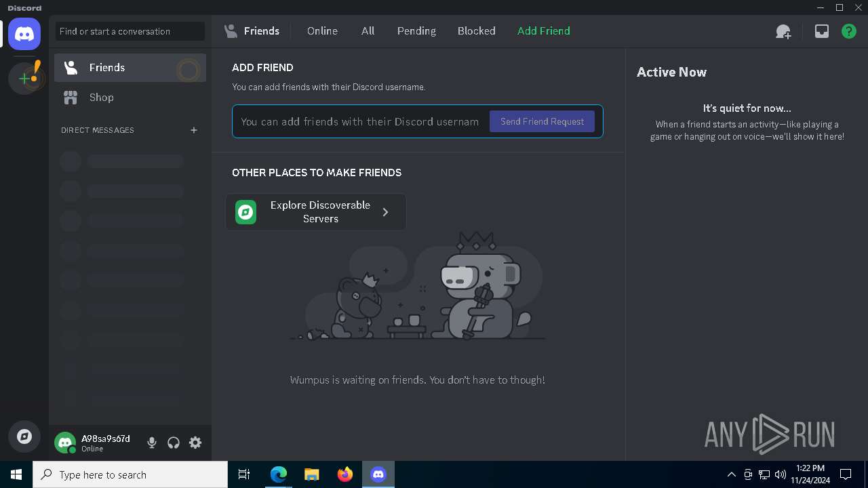The image size is (868, 488).
Task: Show hidden system tray icons
Action: 732,474
